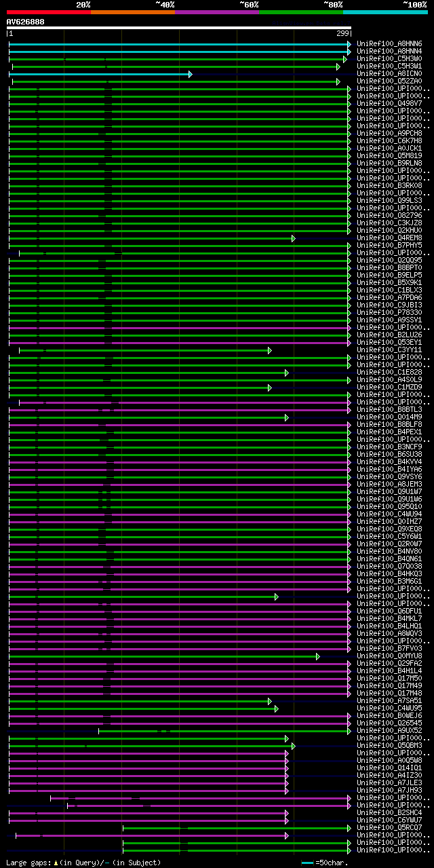This screenshot has width=434, height=868.
Task: Click the AV626888 query name
Action: click(26, 22)
